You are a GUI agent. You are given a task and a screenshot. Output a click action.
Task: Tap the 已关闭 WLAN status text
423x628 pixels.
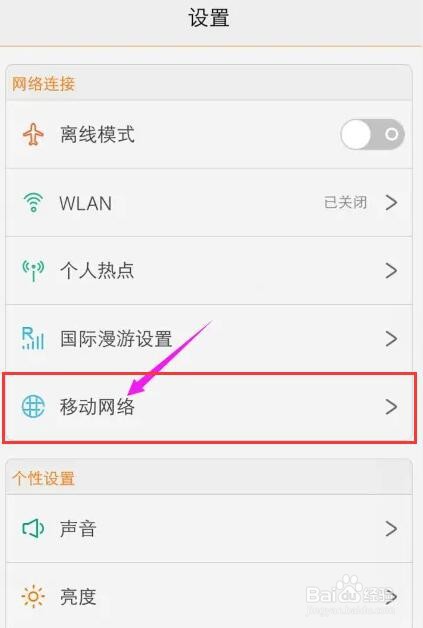(345, 203)
